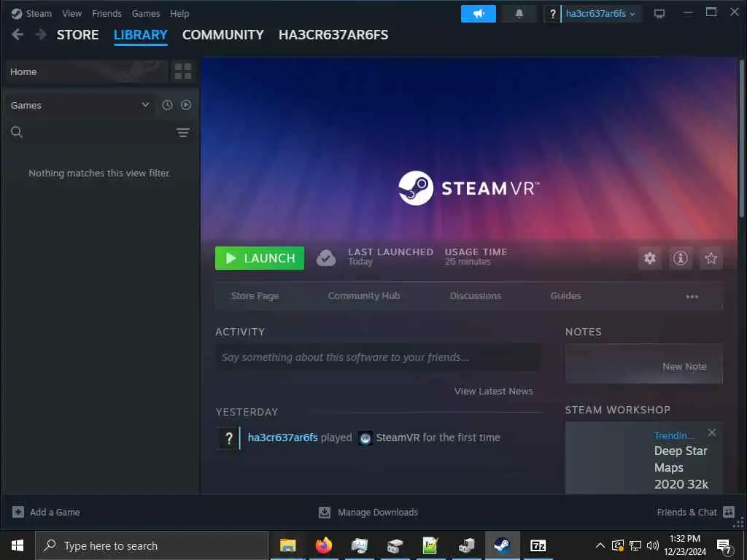This screenshot has height=560, width=747.
Task: Click the Trending workshop label
Action: [673, 435]
